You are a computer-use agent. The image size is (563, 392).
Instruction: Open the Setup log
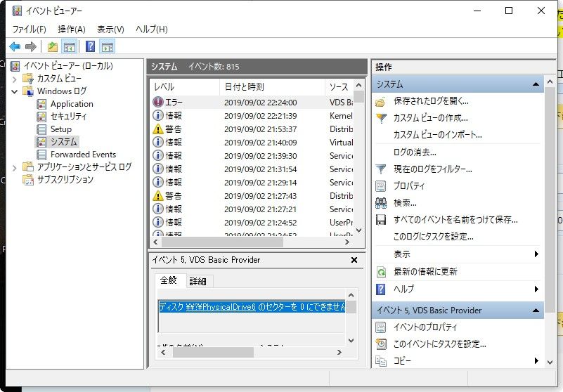click(x=60, y=129)
